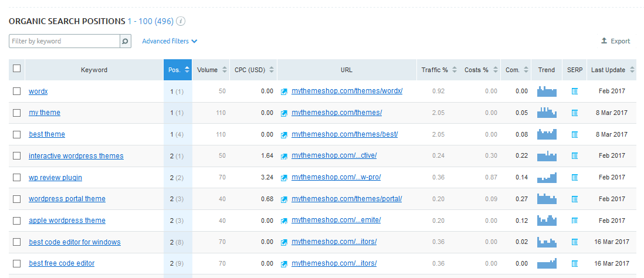Tick the select-all checkbox in table header

point(16,69)
